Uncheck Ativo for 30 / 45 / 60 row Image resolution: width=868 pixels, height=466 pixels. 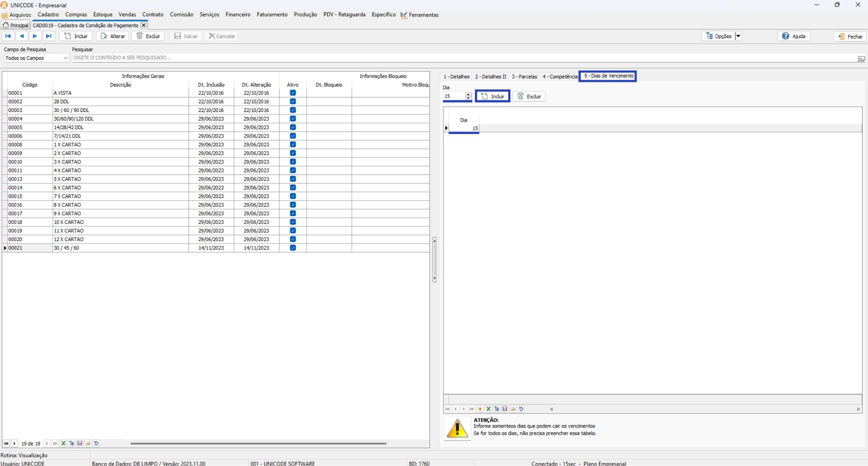(x=293, y=248)
